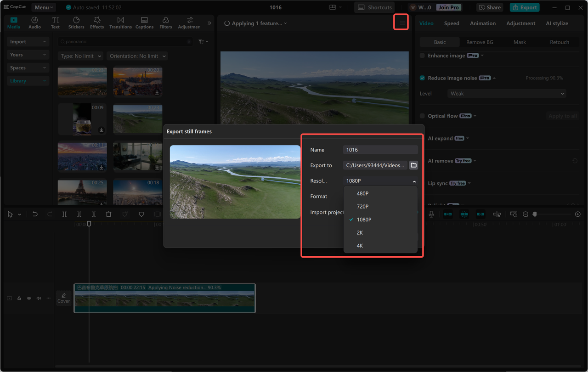
Task: Open the Menu dropdown
Action: click(43, 7)
